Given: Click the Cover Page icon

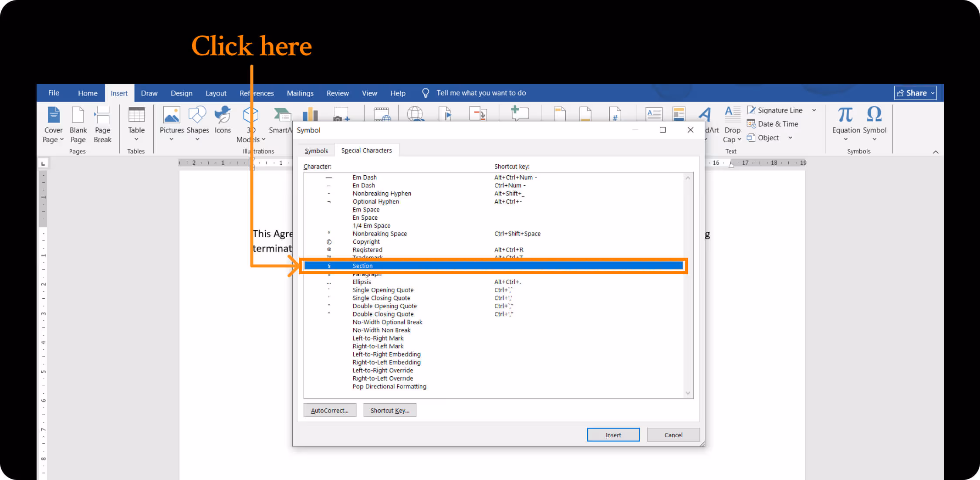Looking at the screenshot, I should 53,116.
